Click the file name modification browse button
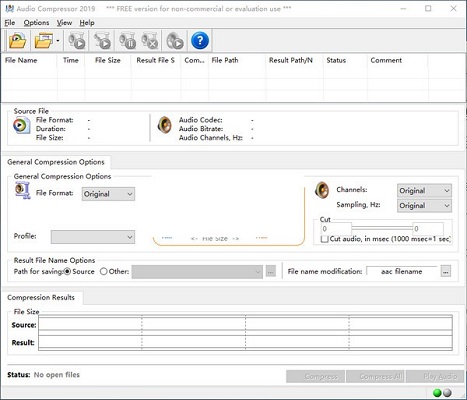Viewport: 467px width, 400px height. (446, 271)
